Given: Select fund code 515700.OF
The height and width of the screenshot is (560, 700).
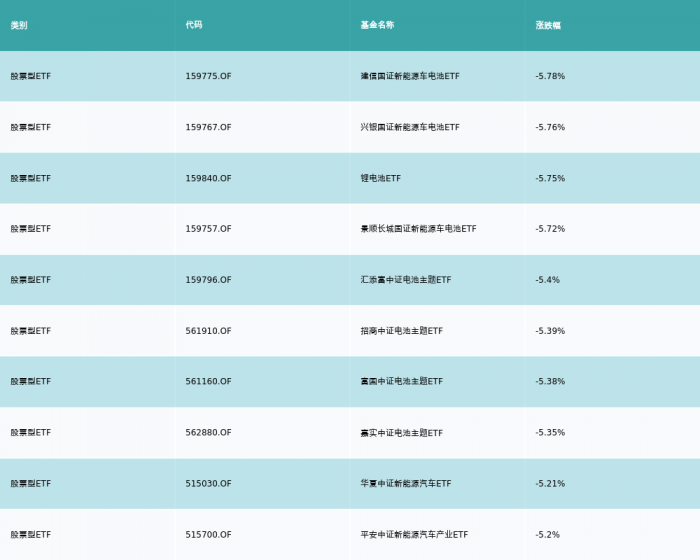Looking at the screenshot, I should click(208, 535).
